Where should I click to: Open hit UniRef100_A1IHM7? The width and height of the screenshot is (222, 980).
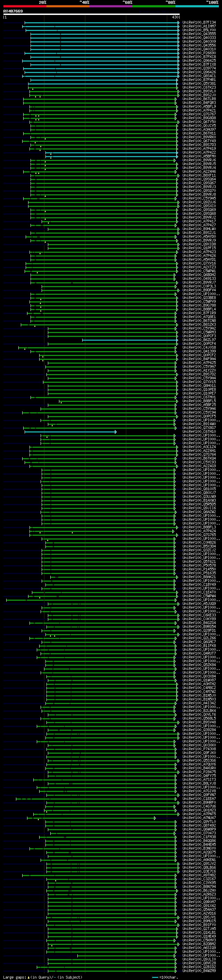[x=199, y=26]
